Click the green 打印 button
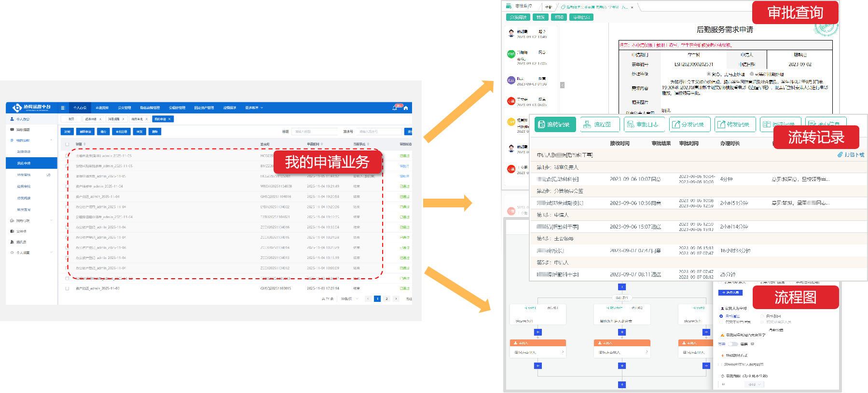868x393 pixels. [x=559, y=17]
